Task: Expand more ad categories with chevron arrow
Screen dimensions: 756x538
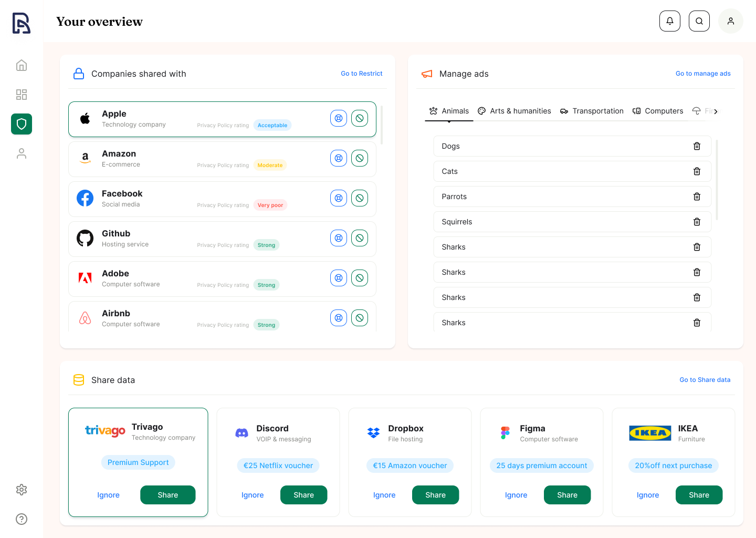Action: [x=716, y=111]
